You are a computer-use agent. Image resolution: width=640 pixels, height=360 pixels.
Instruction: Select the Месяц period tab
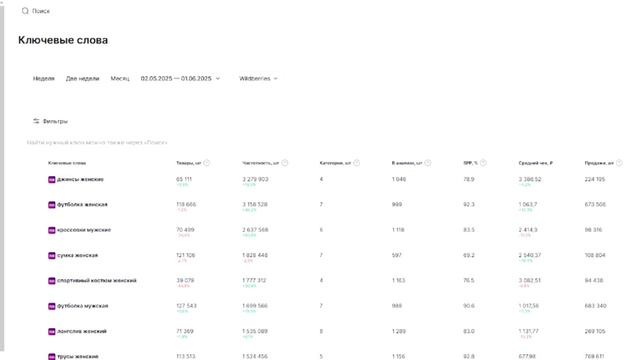coord(120,78)
